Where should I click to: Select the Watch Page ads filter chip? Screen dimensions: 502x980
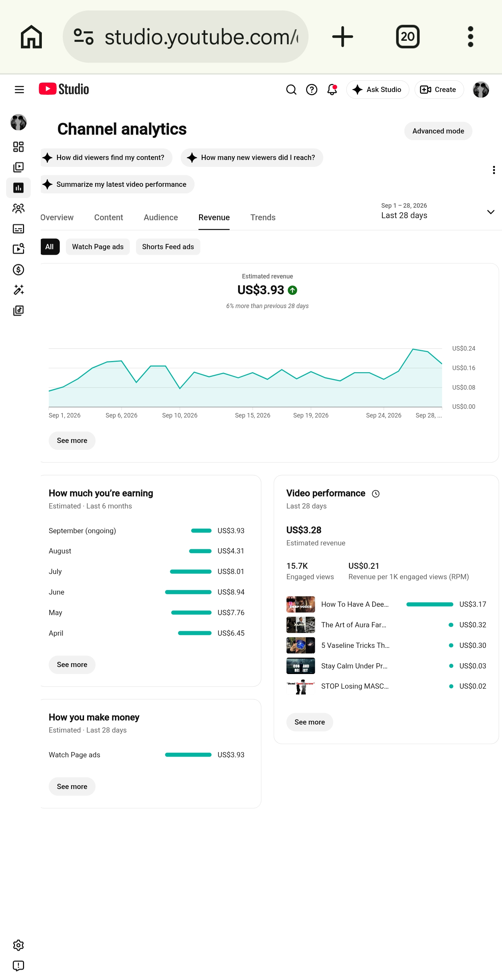pos(98,247)
